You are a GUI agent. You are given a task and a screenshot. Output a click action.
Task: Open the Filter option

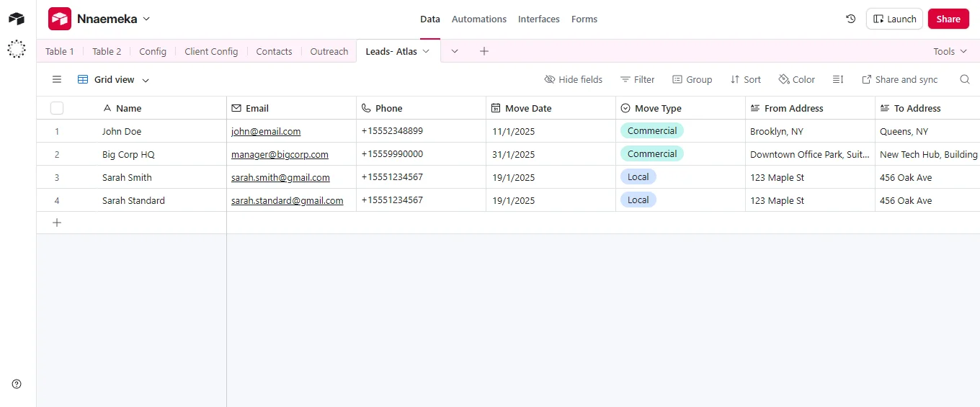(x=638, y=80)
